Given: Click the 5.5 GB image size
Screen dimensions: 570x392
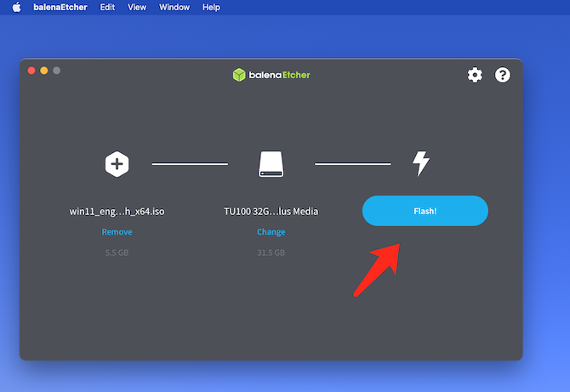Looking at the screenshot, I should click(x=117, y=253).
